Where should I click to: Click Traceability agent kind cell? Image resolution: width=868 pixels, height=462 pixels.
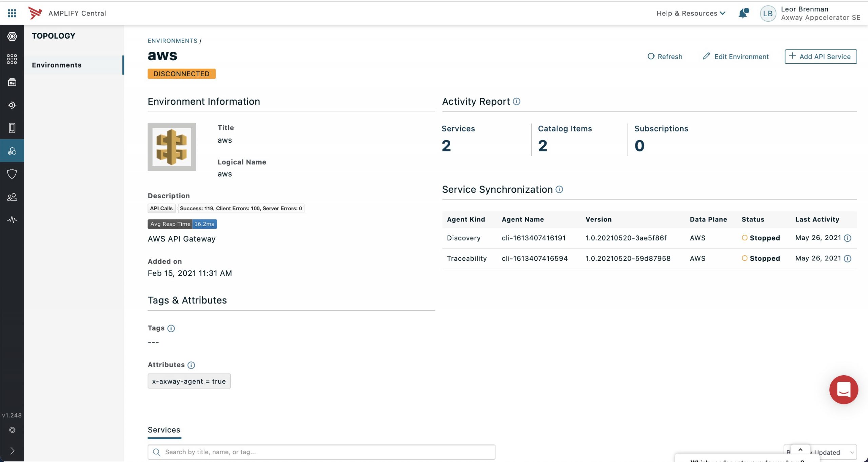467,258
